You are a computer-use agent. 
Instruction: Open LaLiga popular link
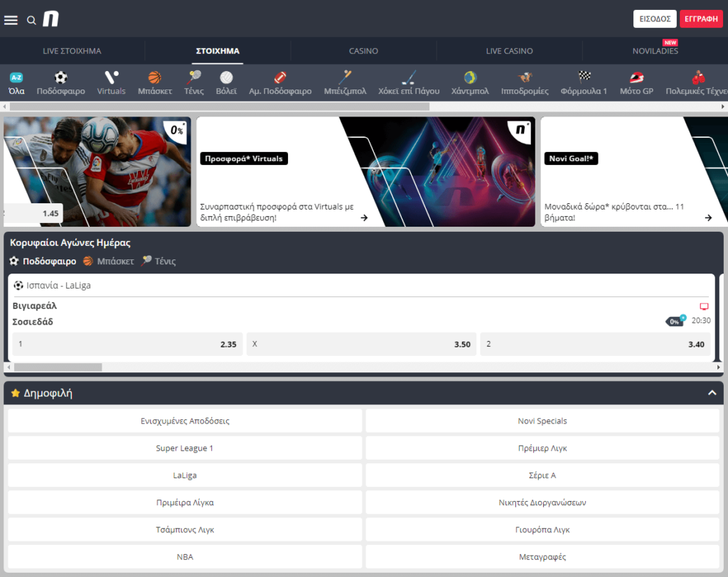coord(185,475)
